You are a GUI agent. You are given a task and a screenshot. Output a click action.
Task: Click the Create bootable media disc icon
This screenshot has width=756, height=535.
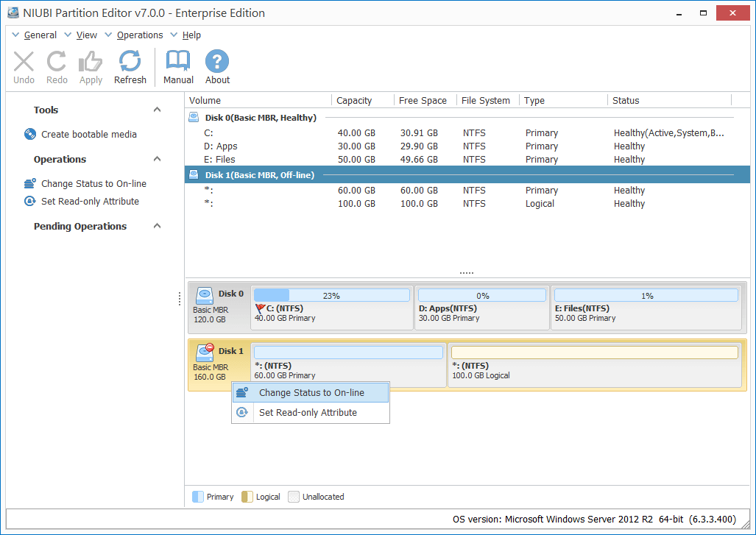30,134
